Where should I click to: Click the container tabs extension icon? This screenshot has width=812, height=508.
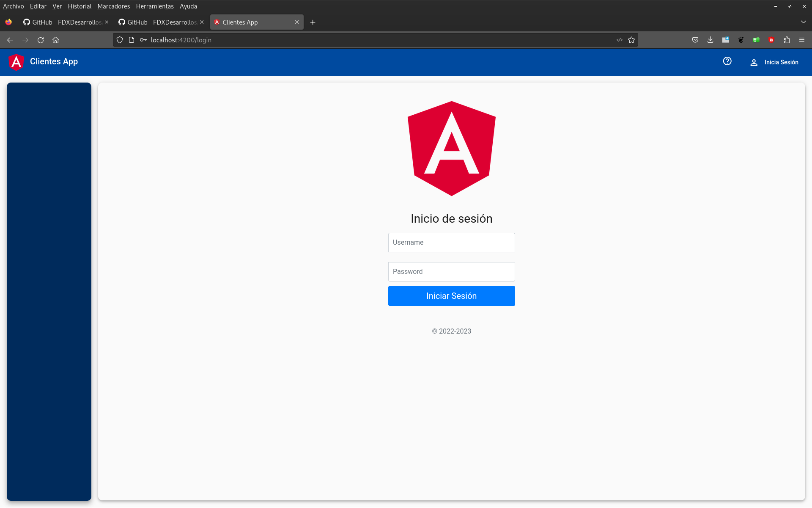pos(726,40)
